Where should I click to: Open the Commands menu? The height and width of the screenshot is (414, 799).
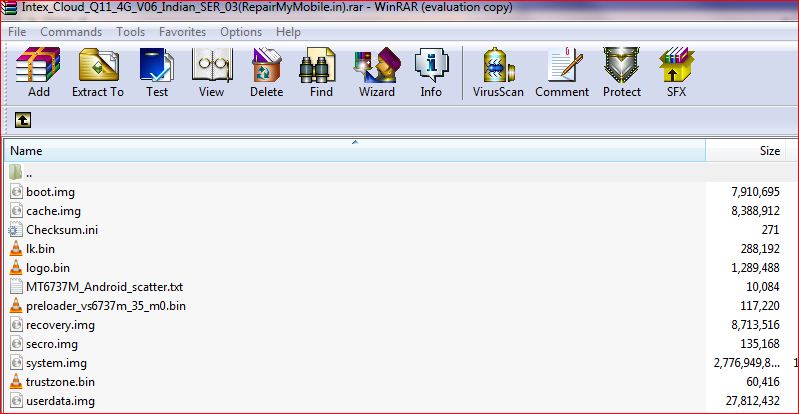coord(71,32)
